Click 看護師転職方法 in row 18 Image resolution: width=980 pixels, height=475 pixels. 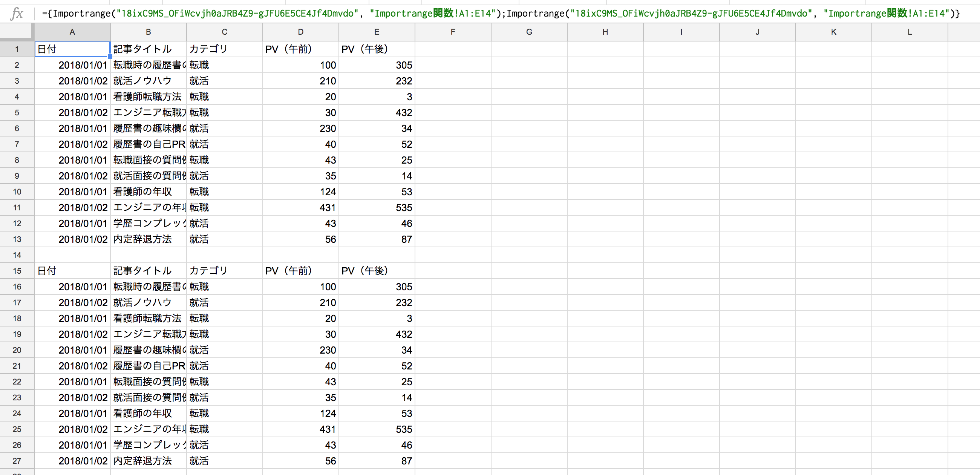(149, 319)
